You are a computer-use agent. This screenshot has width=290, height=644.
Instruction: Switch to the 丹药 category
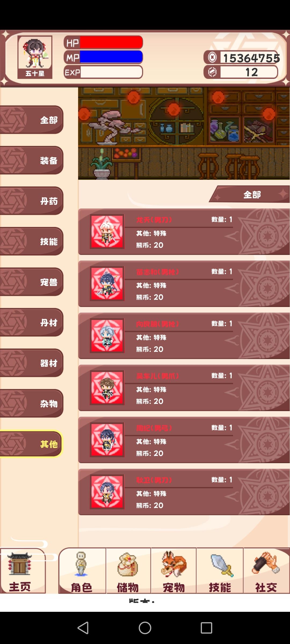click(x=31, y=201)
